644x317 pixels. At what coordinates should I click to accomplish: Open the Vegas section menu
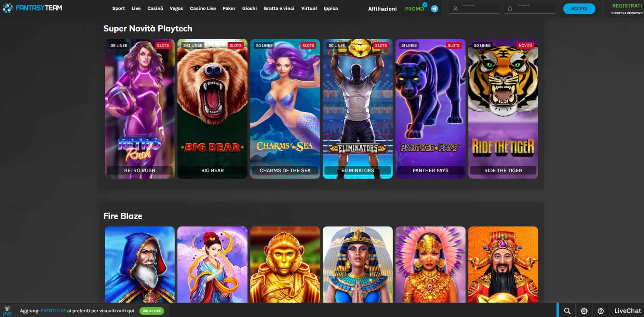[176, 8]
